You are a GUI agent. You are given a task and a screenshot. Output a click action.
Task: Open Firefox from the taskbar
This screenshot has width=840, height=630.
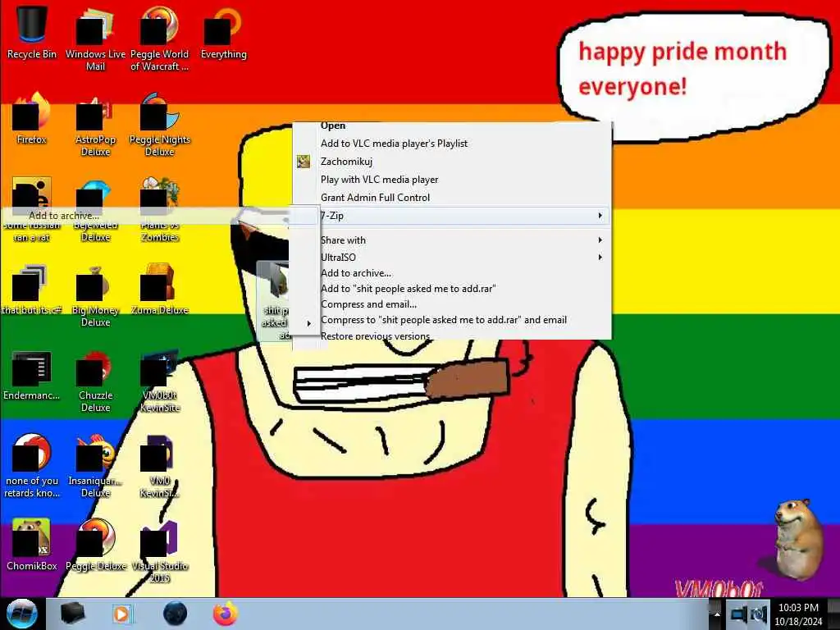pos(226,614)
